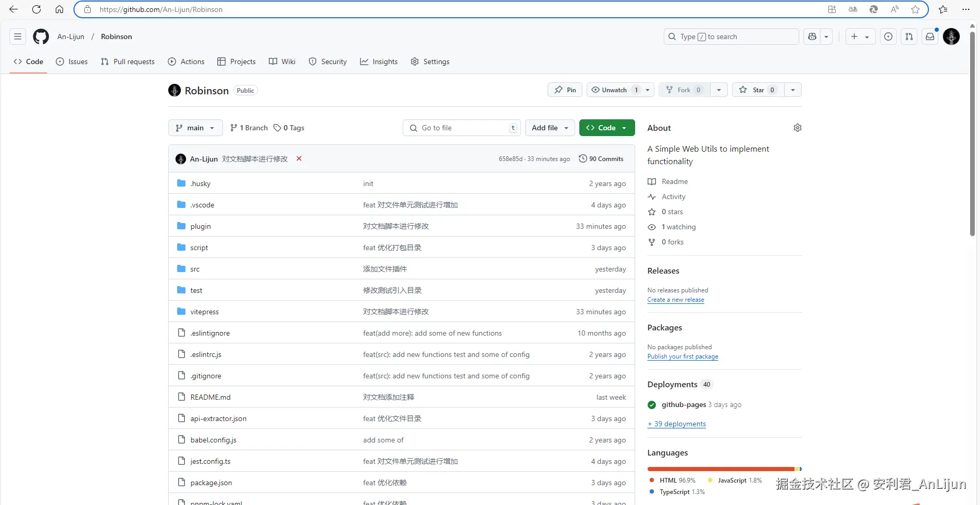Click the read aloud browser icon
The height and width of the screenshot is (505, 980).
[x=895, y=9]
